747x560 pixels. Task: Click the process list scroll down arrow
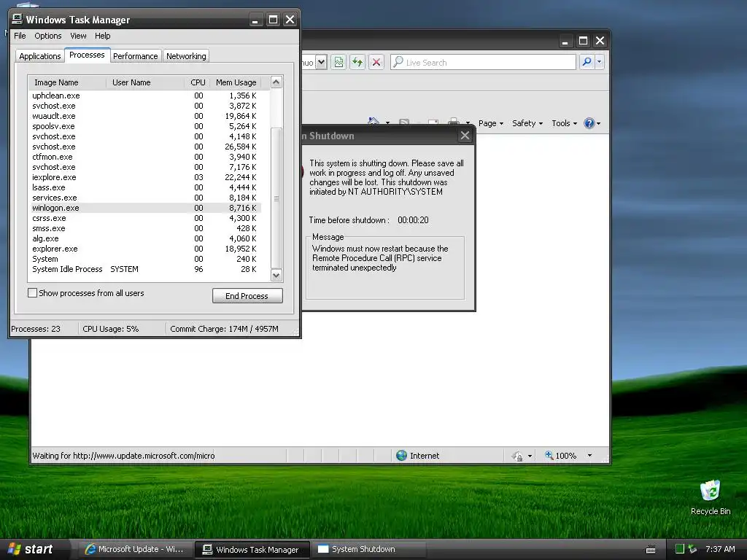point(276,275)
